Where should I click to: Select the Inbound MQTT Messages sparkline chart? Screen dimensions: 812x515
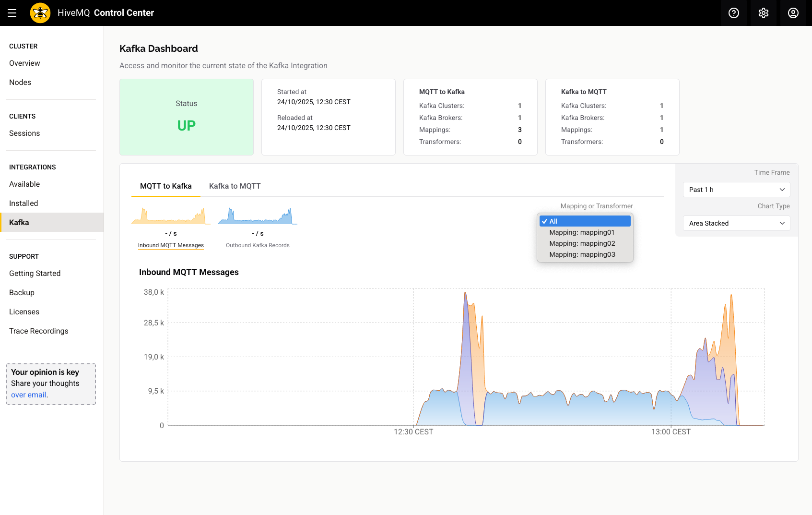tap(170, 226)
